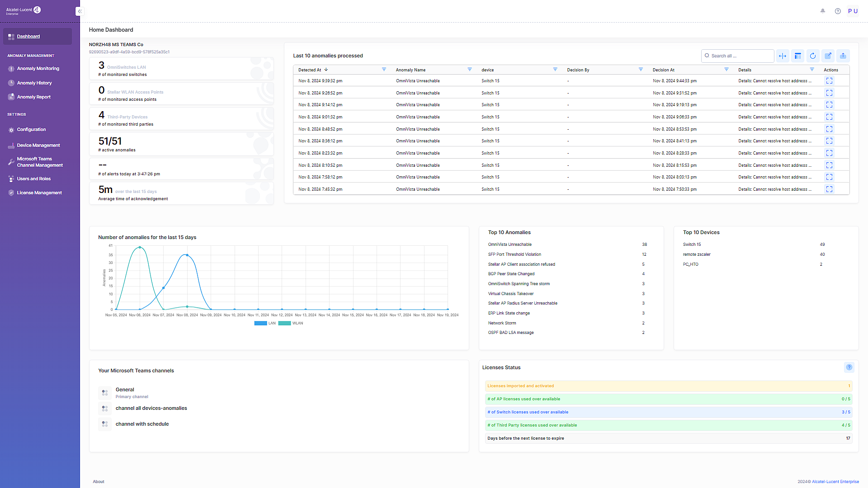
Task: Open the About page
Action: click(x=98, y=481)
